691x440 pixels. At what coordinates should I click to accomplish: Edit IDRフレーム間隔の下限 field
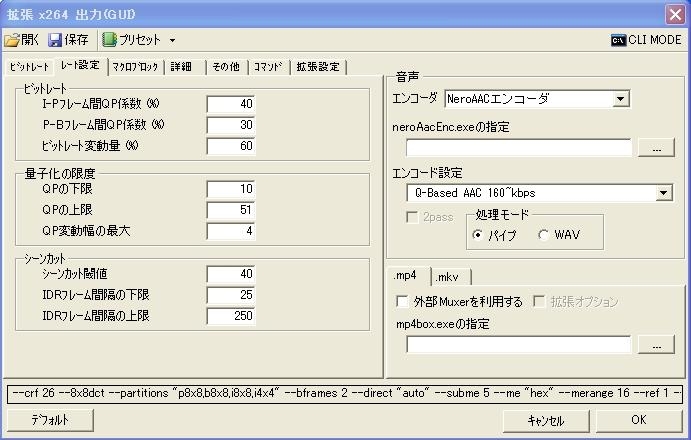[231, 295]
